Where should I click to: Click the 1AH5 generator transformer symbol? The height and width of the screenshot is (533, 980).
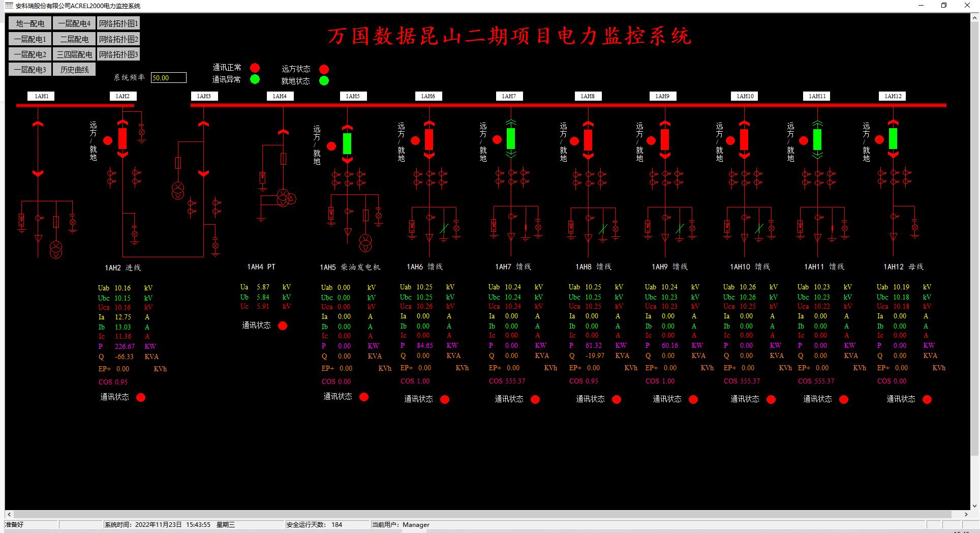(x=365, y=243)
